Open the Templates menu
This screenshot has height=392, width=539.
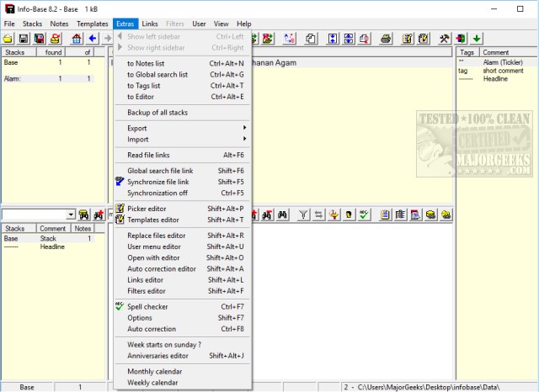[93, 24]
